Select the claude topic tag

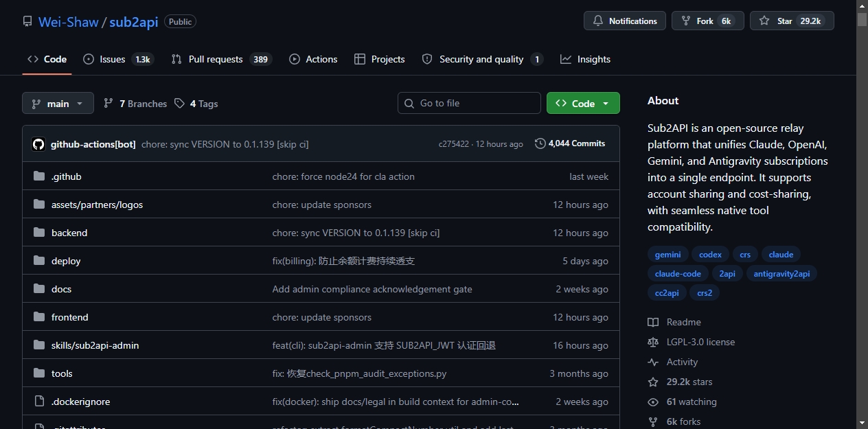point(781,255)
